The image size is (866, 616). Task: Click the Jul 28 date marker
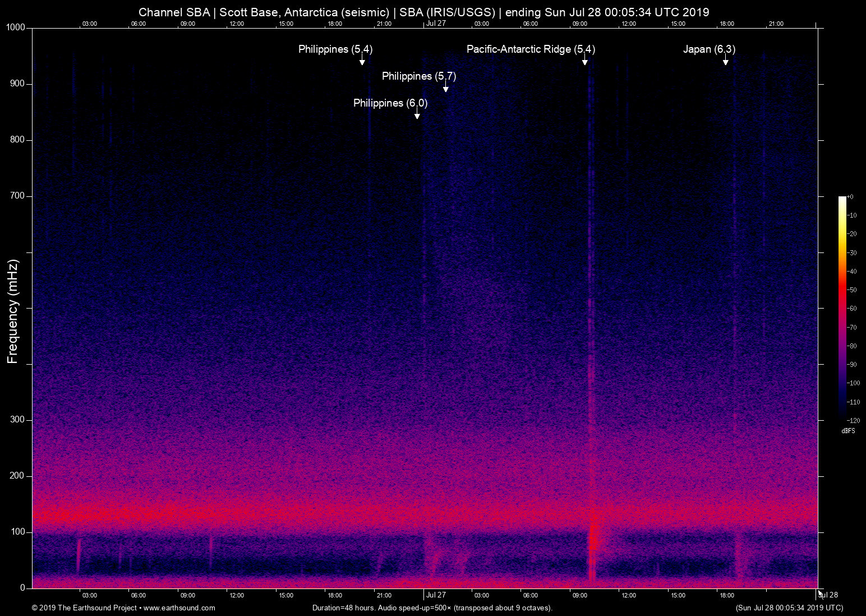(828, 595)
